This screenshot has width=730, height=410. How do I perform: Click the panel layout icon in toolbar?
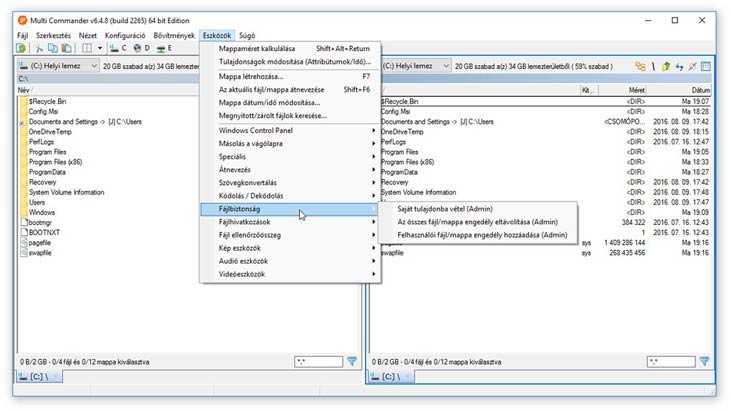coord(87,48)
